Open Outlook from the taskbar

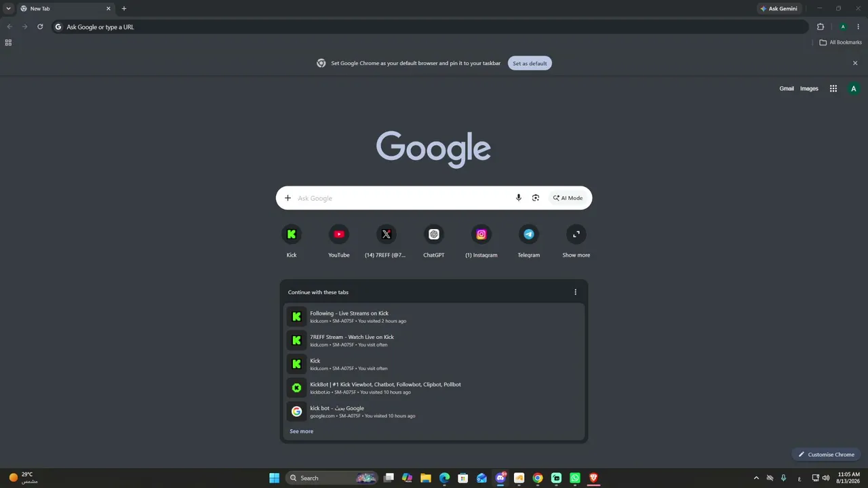481,478
